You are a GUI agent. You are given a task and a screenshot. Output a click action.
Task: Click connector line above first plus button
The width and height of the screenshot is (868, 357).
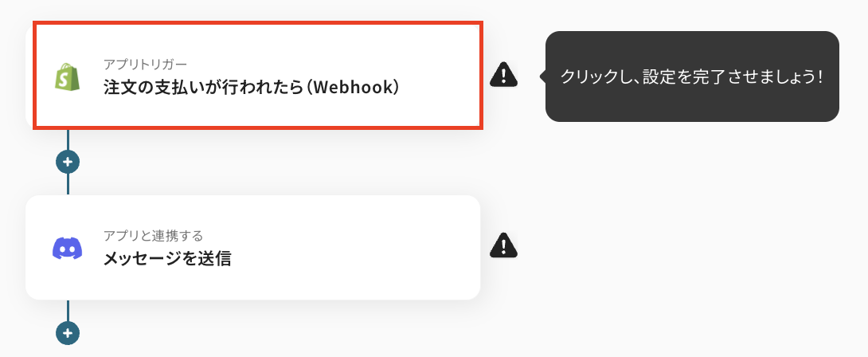68,139
